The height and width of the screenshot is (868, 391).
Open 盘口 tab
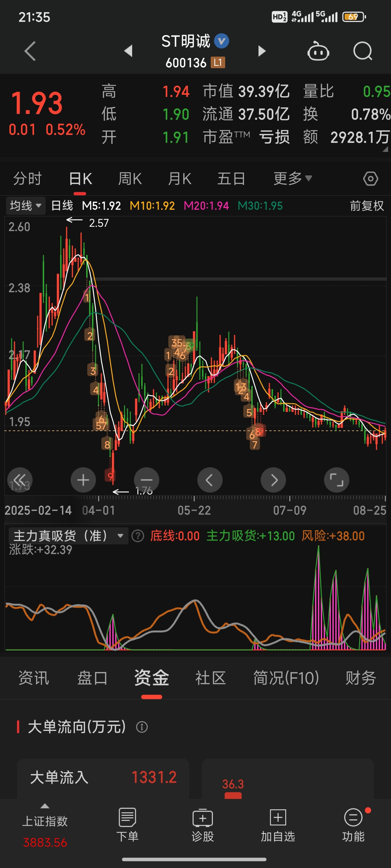tap(92, 678)
